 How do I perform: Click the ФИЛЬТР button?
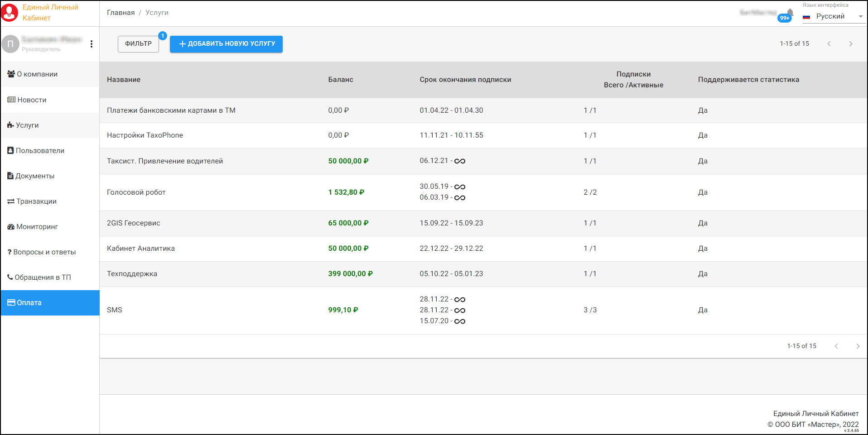tap(138, 44)
